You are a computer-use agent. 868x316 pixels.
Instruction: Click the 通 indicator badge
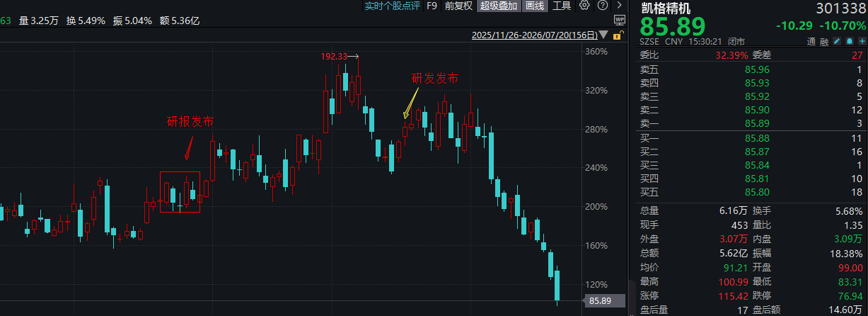coord(811,42)
